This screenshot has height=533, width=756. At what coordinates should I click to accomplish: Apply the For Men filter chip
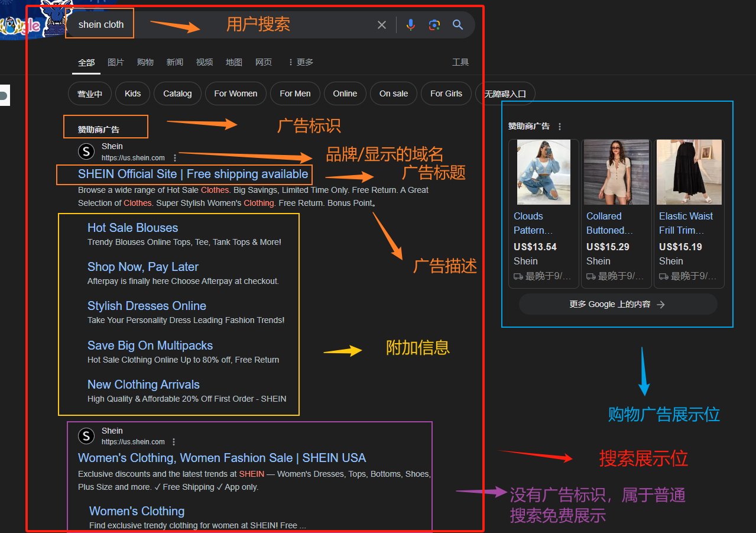(x=296, y=93)
